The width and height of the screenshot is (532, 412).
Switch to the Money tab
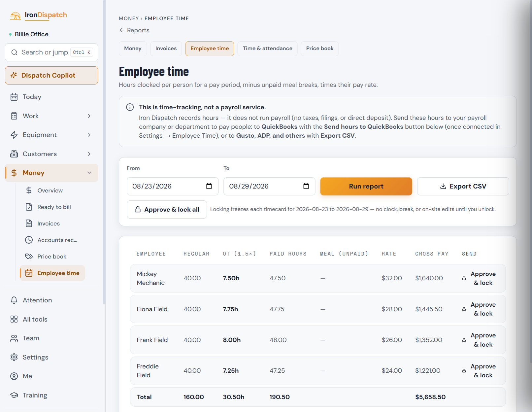133,49
